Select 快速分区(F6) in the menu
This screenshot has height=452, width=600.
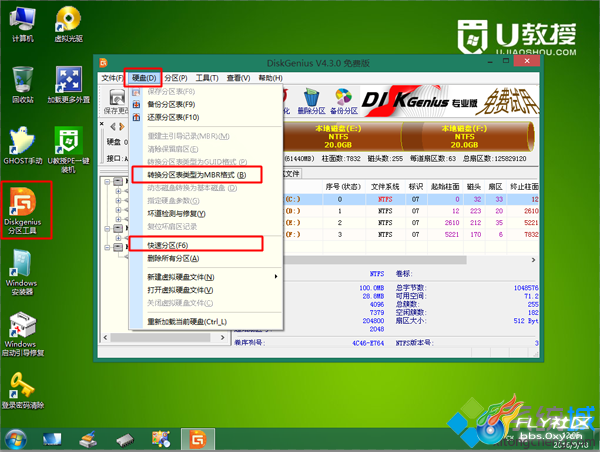coord(206,245)
